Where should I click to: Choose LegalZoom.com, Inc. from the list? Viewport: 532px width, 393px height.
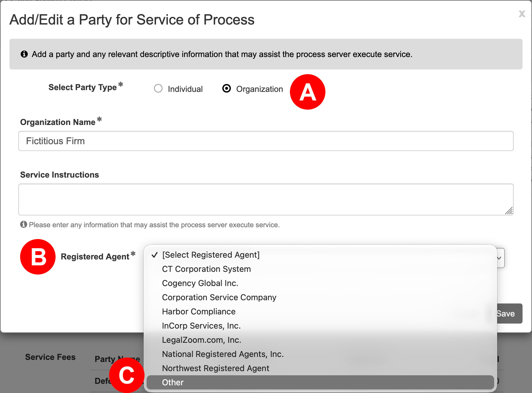click(x=320, y=340)
